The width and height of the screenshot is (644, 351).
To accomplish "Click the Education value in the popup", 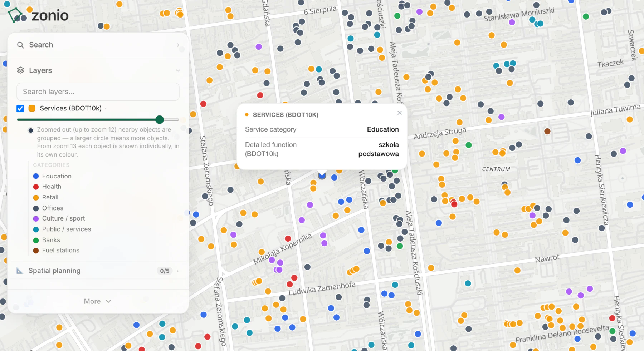I will point(383,129).
